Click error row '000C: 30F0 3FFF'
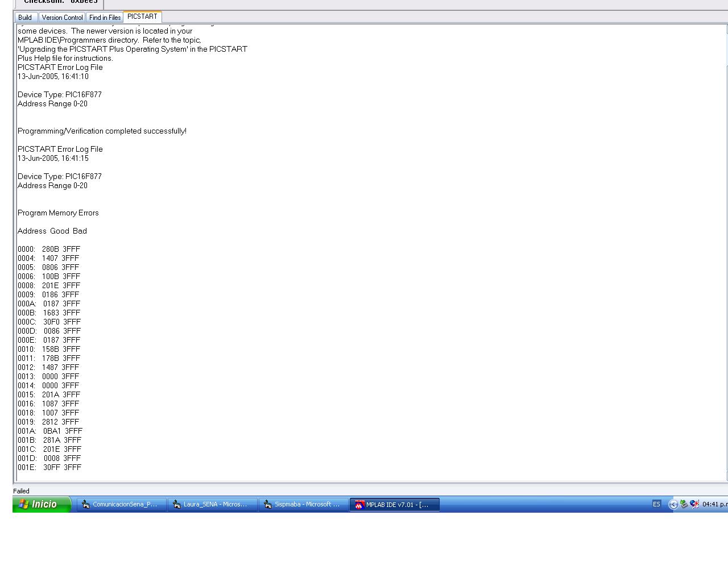This screenshot has width=728, height=582. click(x=49, y=322)
